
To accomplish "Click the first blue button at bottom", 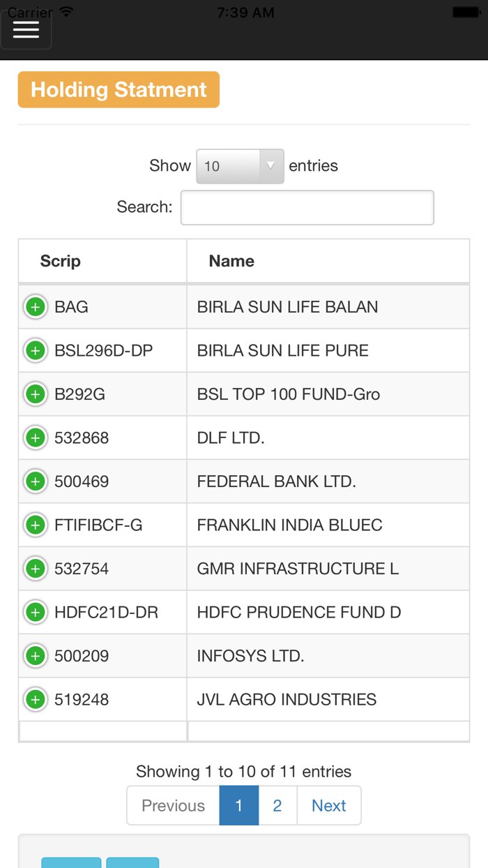I will click(71, 864).
